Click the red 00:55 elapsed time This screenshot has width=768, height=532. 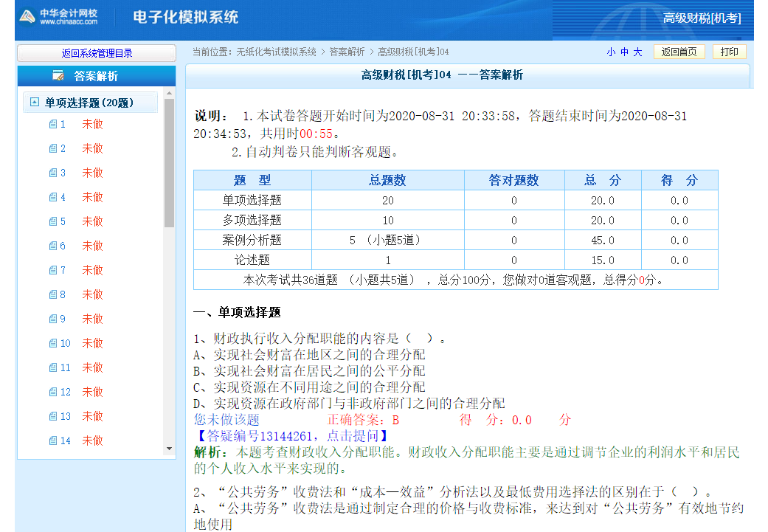pyautogui.click(x=316, y=134)
